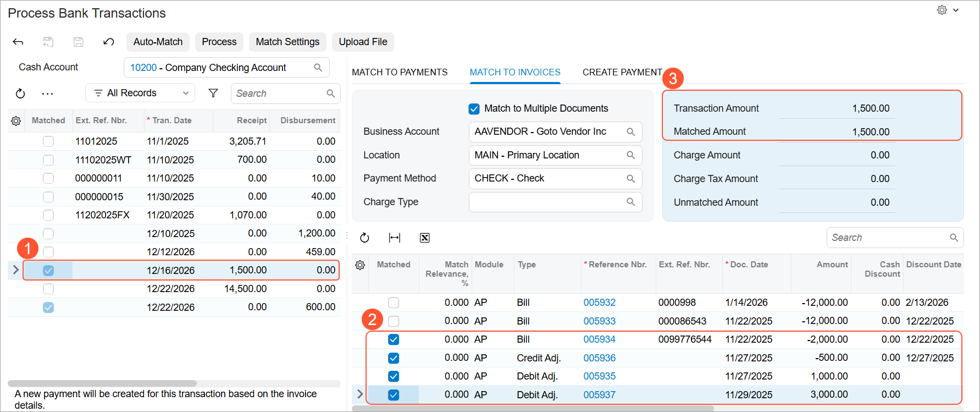Uncheck Matched box for 12/16/2026 transaction

click(x=48, y=271)
